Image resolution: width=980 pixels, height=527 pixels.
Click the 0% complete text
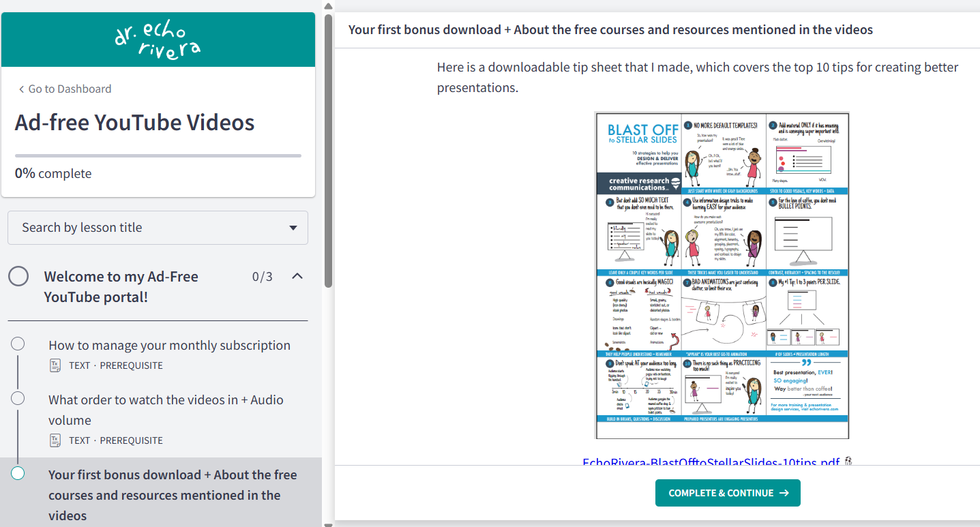click(x=53, y=173)
